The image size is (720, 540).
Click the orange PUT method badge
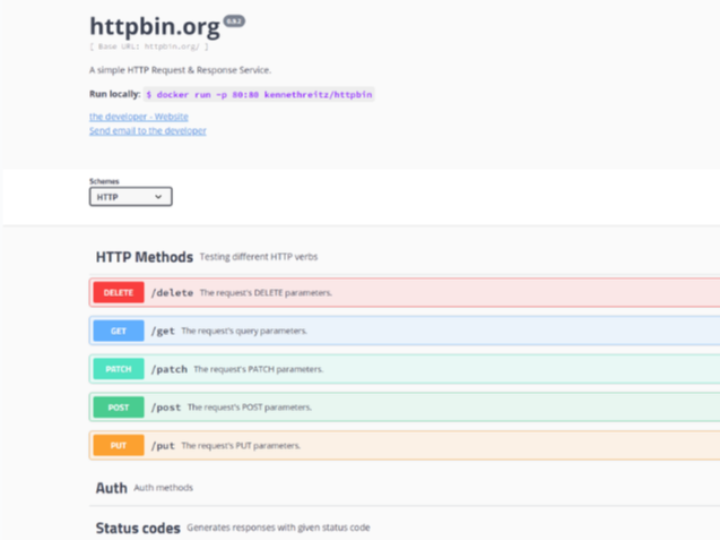click(x=118, y=445)
